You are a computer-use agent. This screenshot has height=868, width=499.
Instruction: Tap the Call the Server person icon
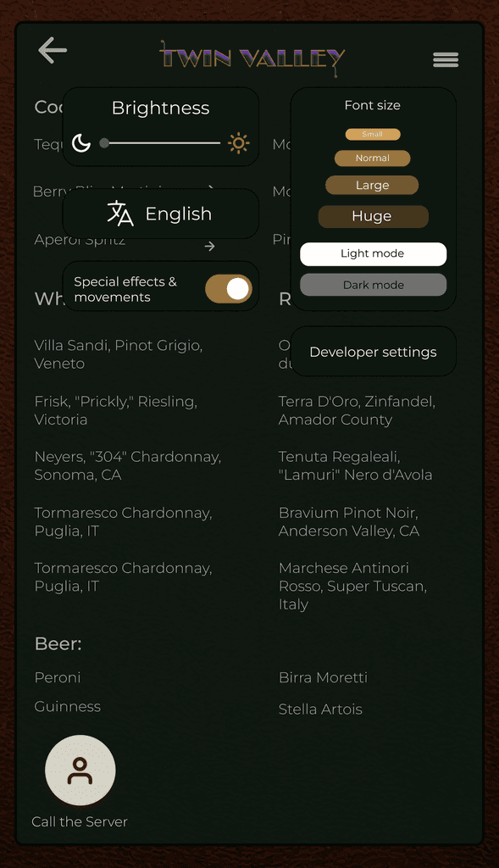[x=80, y=770]
